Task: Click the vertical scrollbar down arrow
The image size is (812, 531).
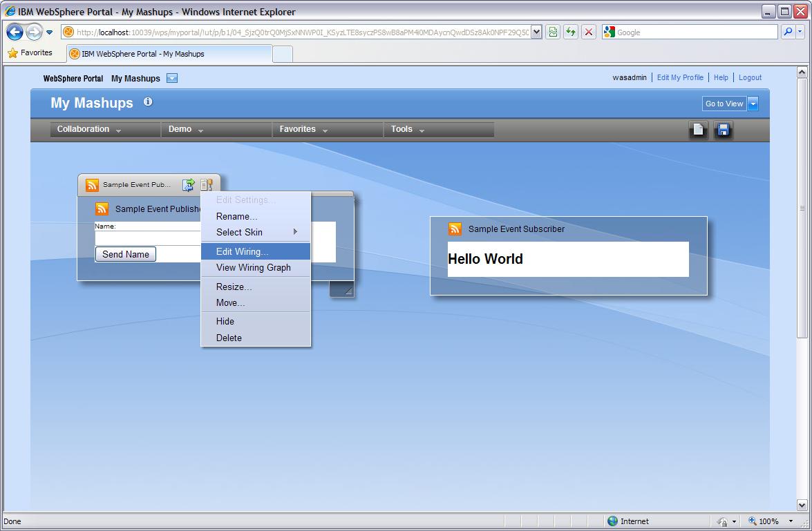Action: pyautogui.click(x=802, y=505)
